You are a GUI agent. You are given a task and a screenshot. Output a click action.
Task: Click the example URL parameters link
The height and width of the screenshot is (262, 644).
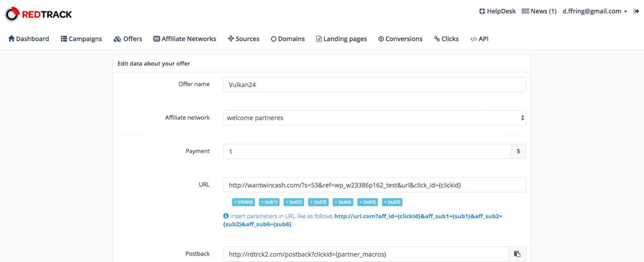(x=363, y=220)
